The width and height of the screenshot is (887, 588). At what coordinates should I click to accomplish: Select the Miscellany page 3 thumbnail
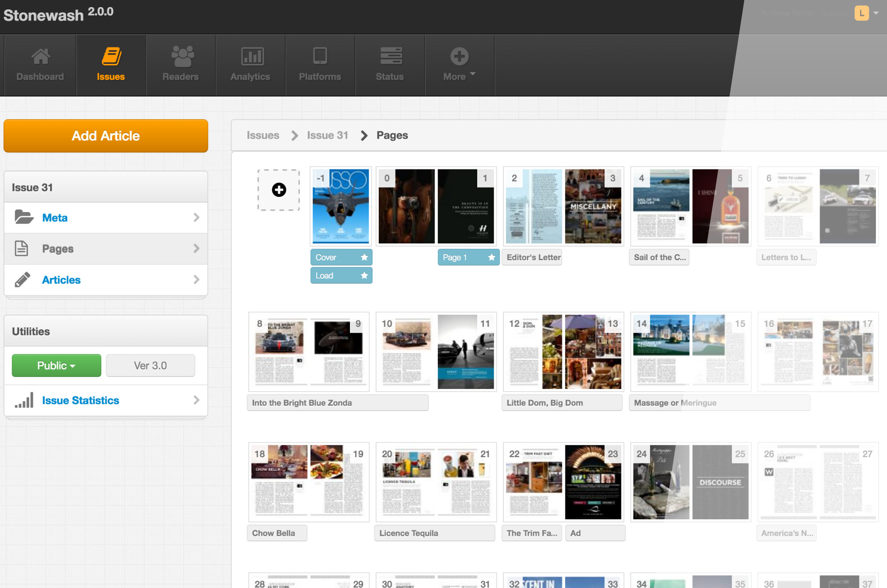(x=593, y=206)
